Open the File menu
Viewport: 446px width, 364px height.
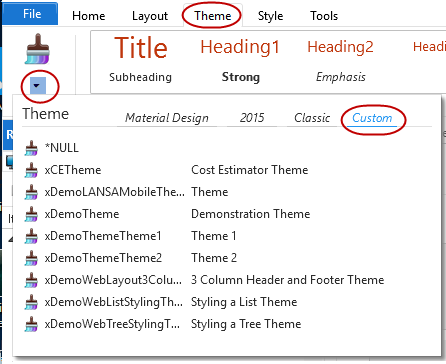[31, 14]
